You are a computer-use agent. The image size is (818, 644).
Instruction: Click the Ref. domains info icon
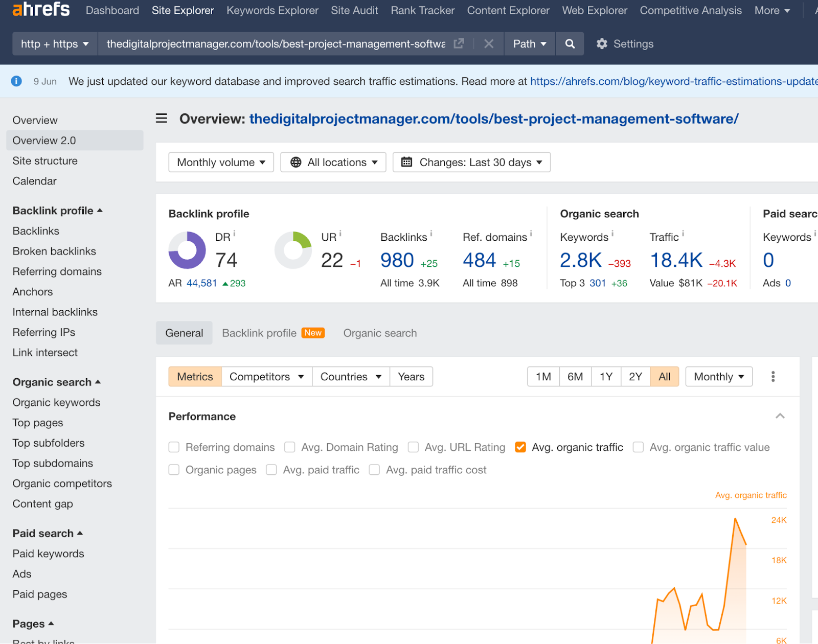click(531, 234)
